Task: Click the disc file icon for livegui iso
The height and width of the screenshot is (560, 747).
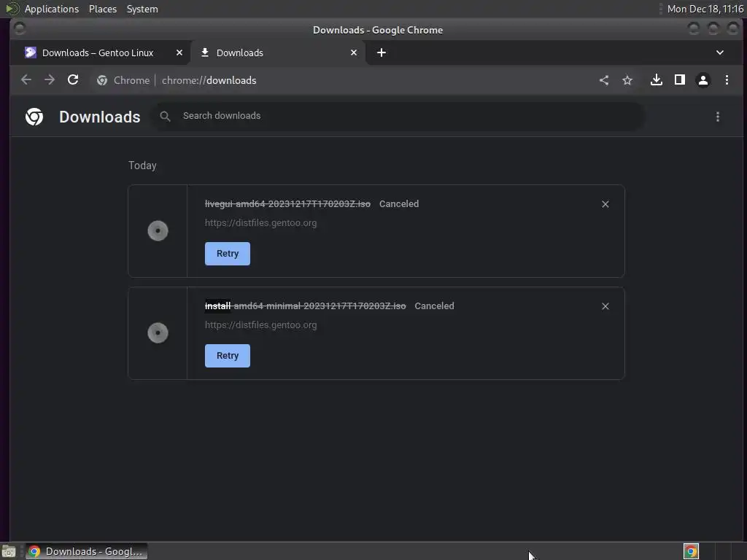Action: (158, 231)
